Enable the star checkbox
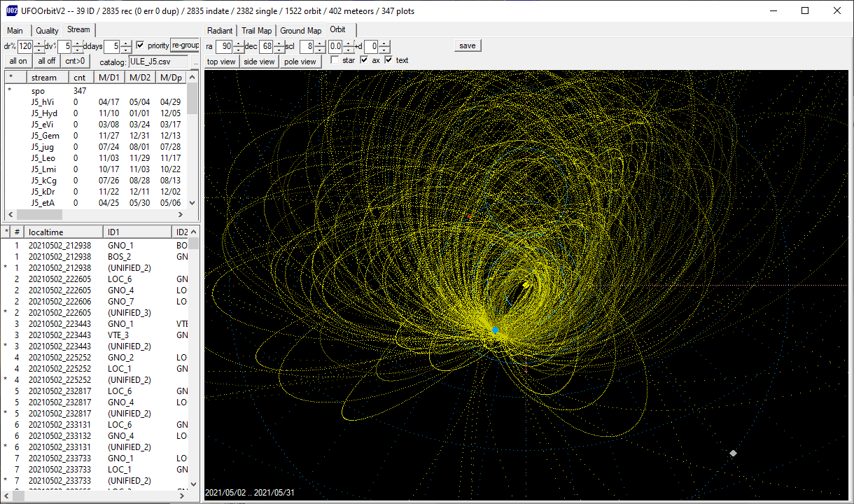The width and height of the screenshot is (854, 504). (335, 60)
